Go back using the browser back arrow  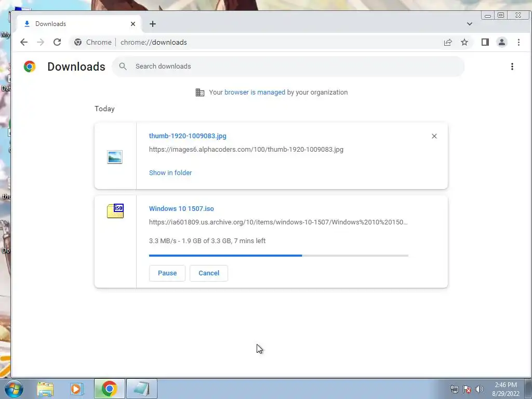coord(24,42)
